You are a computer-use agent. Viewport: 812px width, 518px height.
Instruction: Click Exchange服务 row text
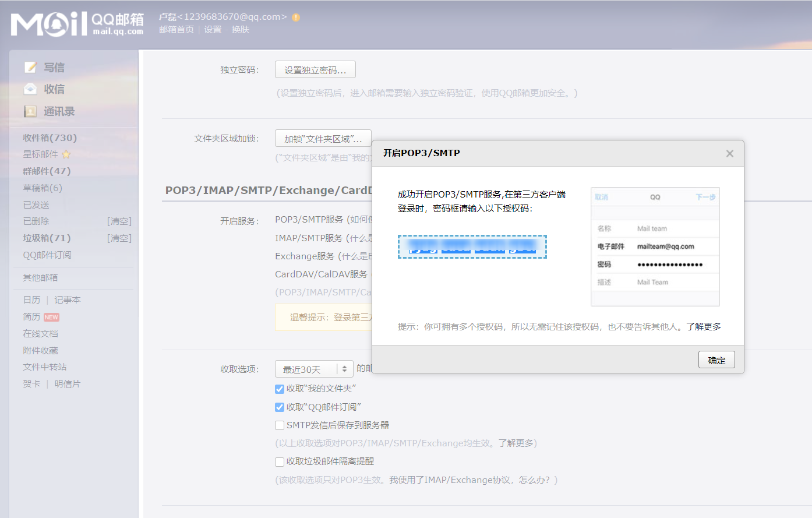pos(305,256)
